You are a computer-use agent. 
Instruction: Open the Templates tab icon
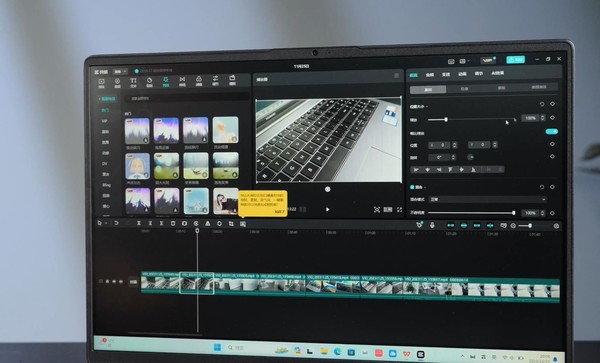(x=232, y=80)
